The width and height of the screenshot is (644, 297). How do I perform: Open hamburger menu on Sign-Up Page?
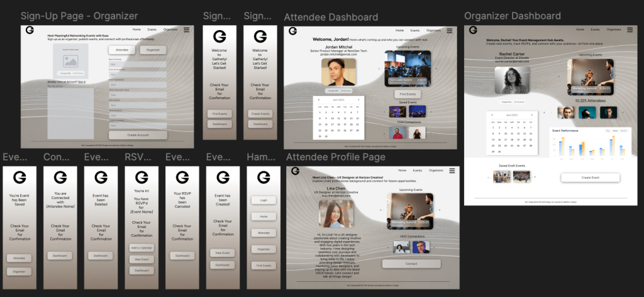pyautogui.click(x=186, y=30)
